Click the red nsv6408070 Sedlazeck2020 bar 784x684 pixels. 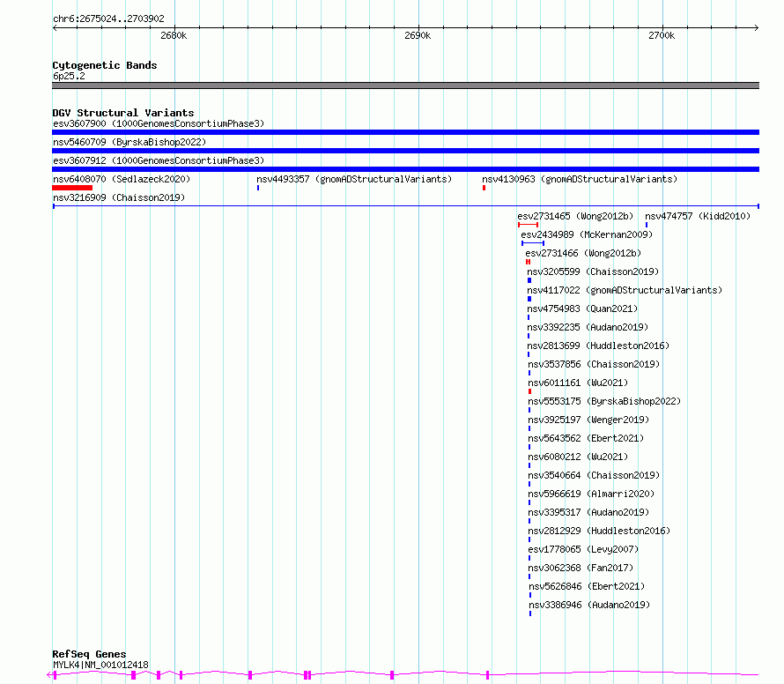tap(72, 188)
